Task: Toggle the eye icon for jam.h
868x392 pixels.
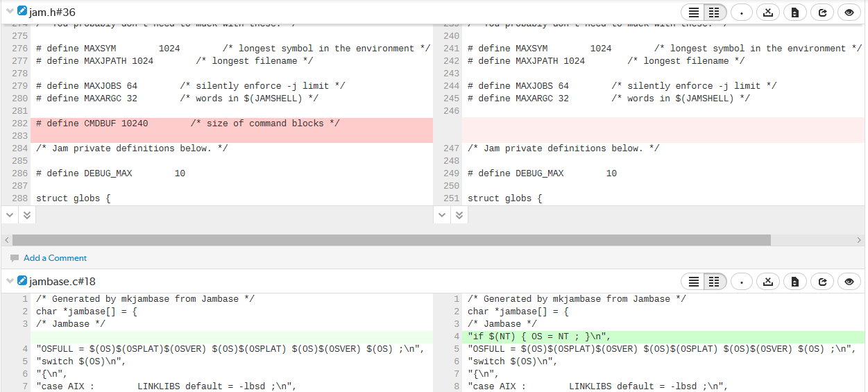Action: pos(849,12)
